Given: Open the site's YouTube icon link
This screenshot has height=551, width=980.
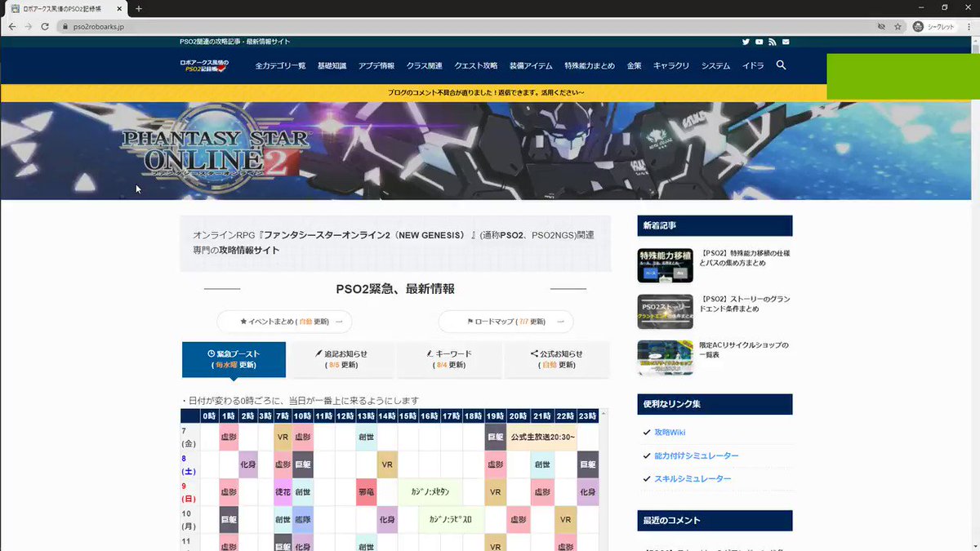Looking at the screenshot, I should pos(759,42).
